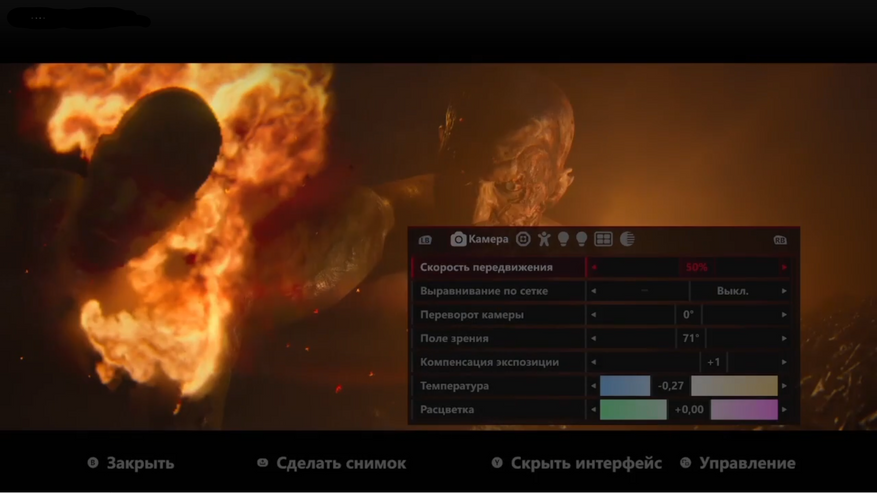Increase Скорость передвижения with right arrow

(784, 267)
